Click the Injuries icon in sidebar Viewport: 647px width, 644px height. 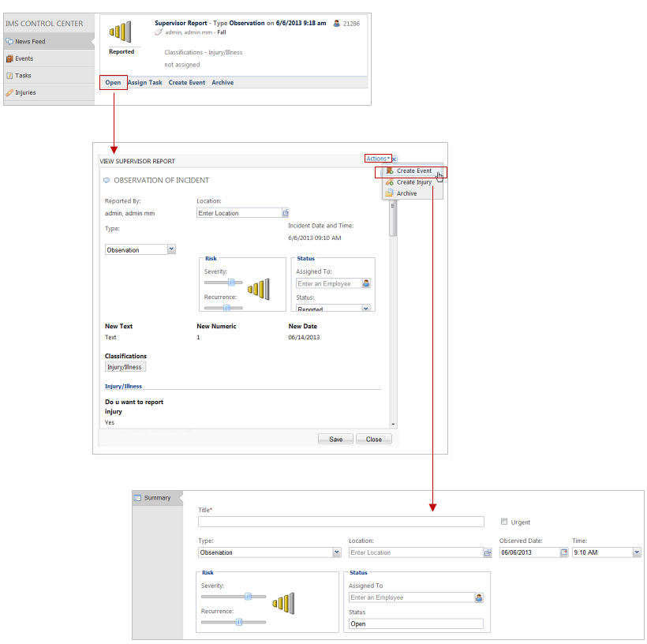9,93
